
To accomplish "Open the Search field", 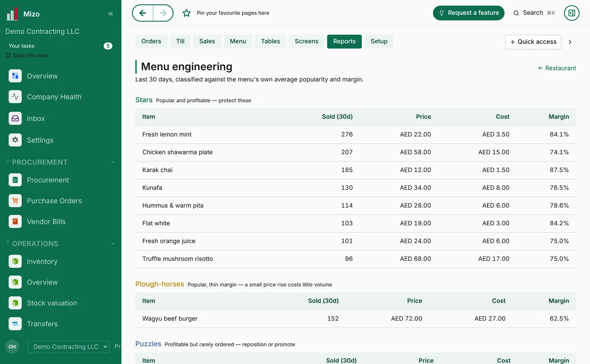I will pos(534,13).
